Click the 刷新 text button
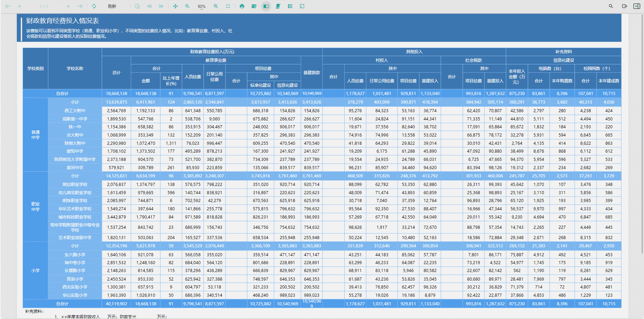This screenshot has width=644, height=319. tap(112, 6)
